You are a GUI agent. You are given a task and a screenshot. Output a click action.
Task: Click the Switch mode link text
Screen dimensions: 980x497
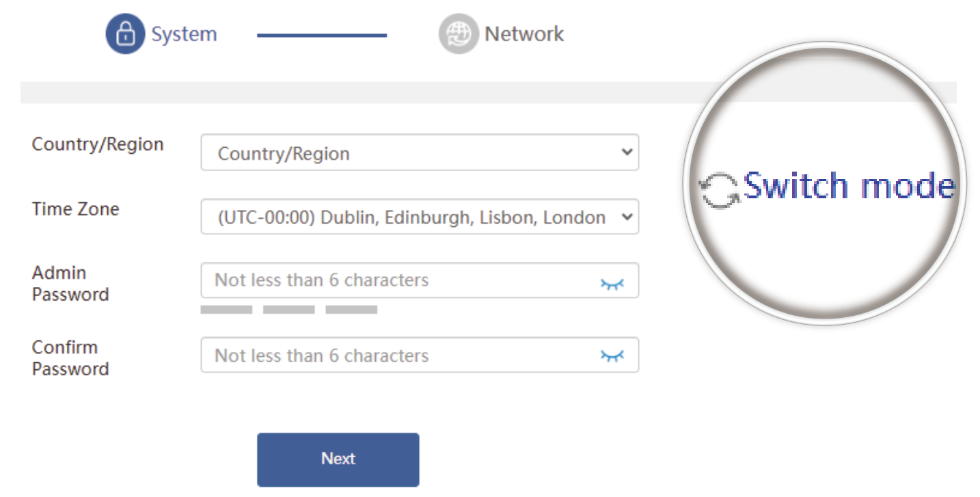(849, 186)
